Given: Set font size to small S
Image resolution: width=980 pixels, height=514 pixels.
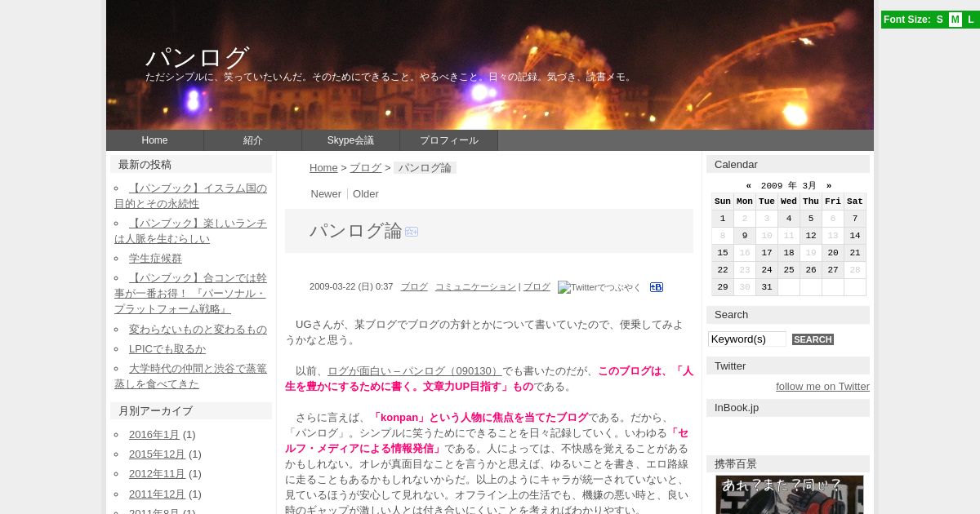Looking at the screenshot, I should click(939, 20).
